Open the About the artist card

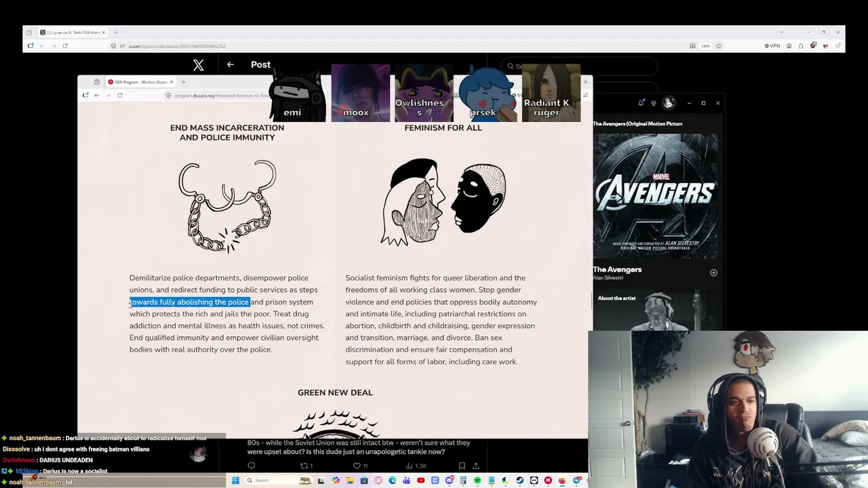coord(655,311)
